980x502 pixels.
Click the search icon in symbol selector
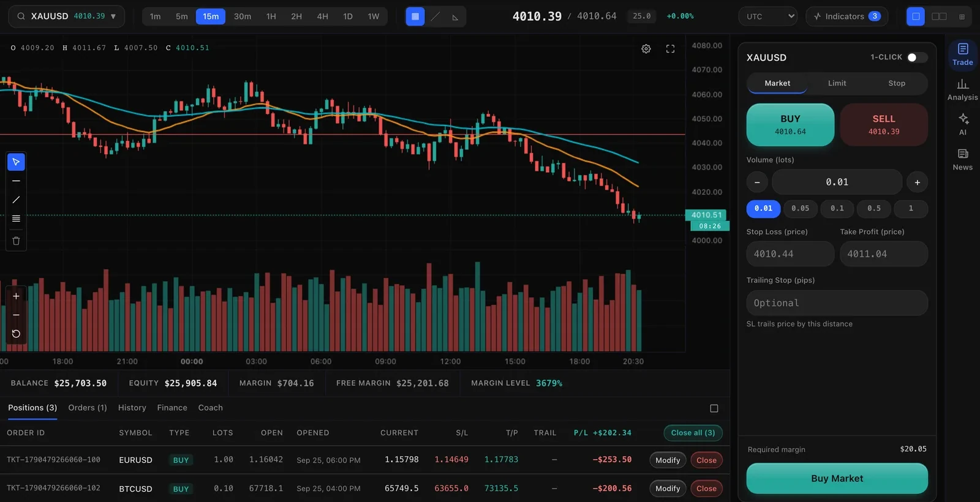[21, 17]
